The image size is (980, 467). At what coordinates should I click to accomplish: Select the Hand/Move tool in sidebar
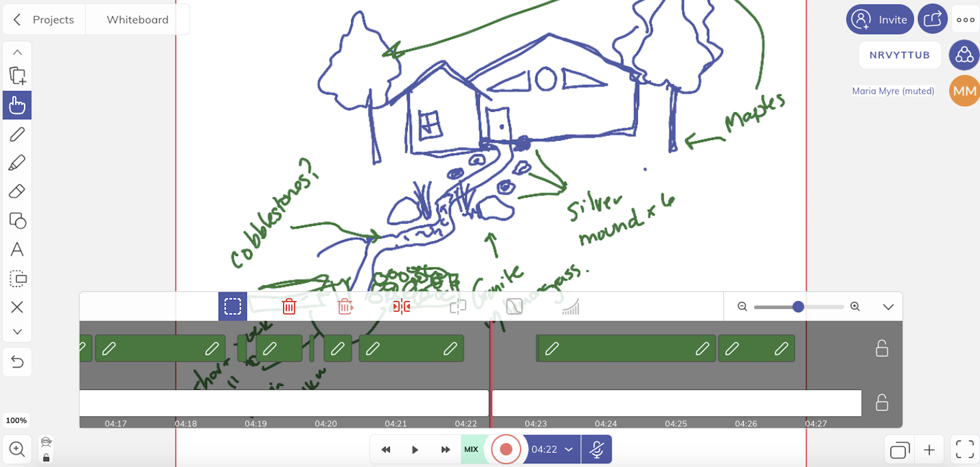click(x=17, y=104)
